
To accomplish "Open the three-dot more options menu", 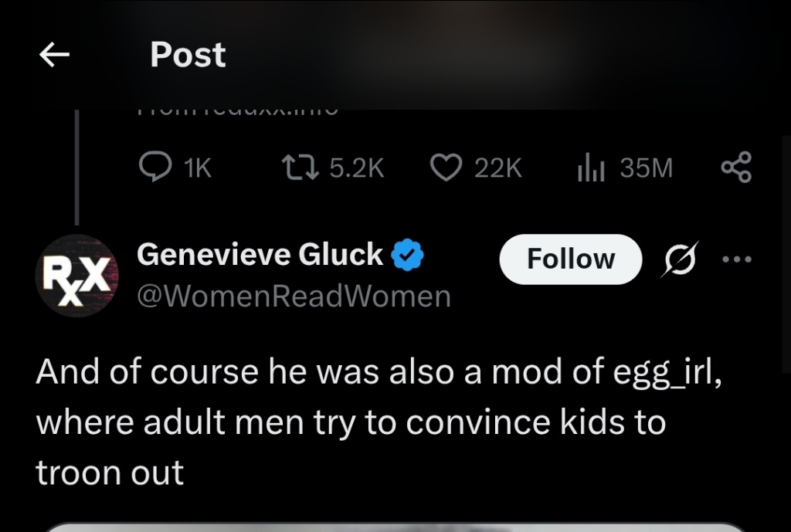I will point(735,259).
